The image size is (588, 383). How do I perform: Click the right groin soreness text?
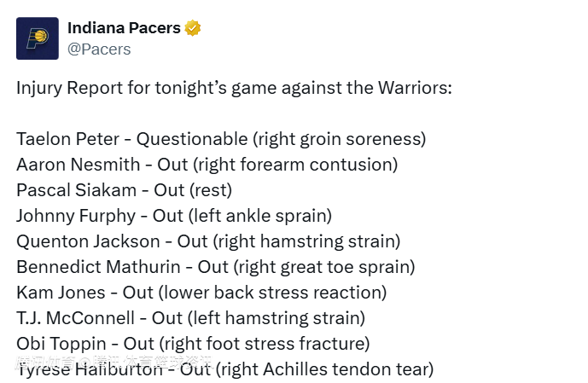point(339,139)
